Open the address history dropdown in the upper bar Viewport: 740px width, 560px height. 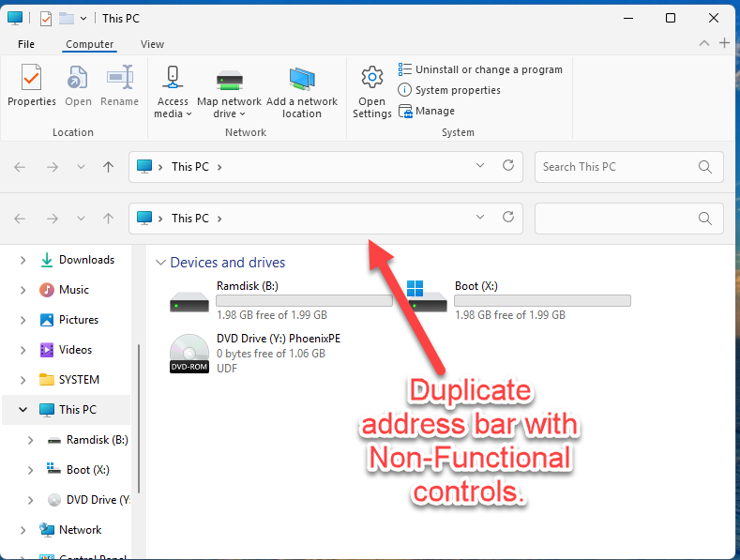tap(480, 165)
